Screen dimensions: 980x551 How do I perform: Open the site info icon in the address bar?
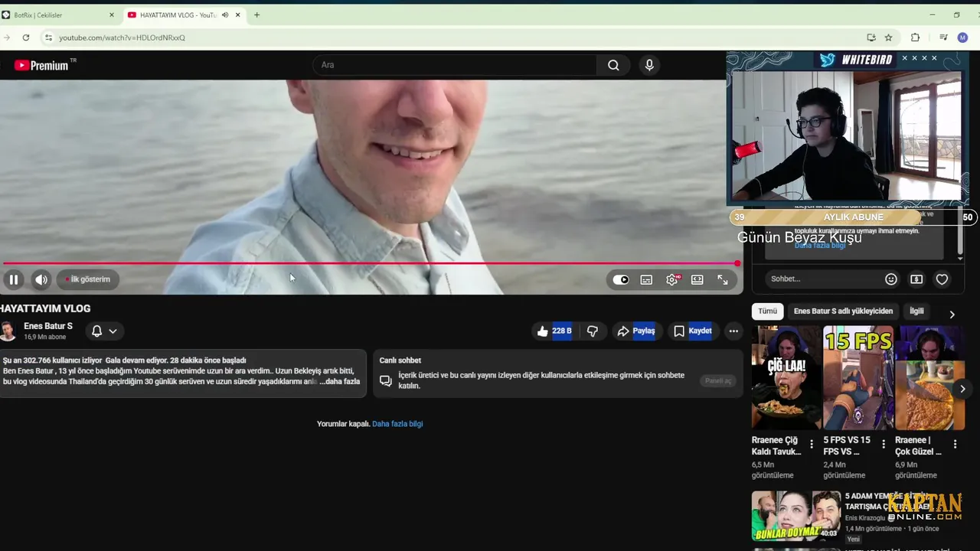[x=48, y=37]
